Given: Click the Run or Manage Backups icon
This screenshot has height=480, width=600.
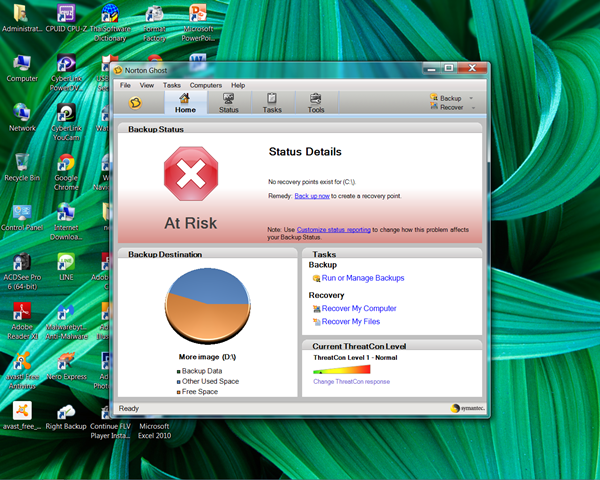Looking at the screenshot, I should tap(316, 278).
